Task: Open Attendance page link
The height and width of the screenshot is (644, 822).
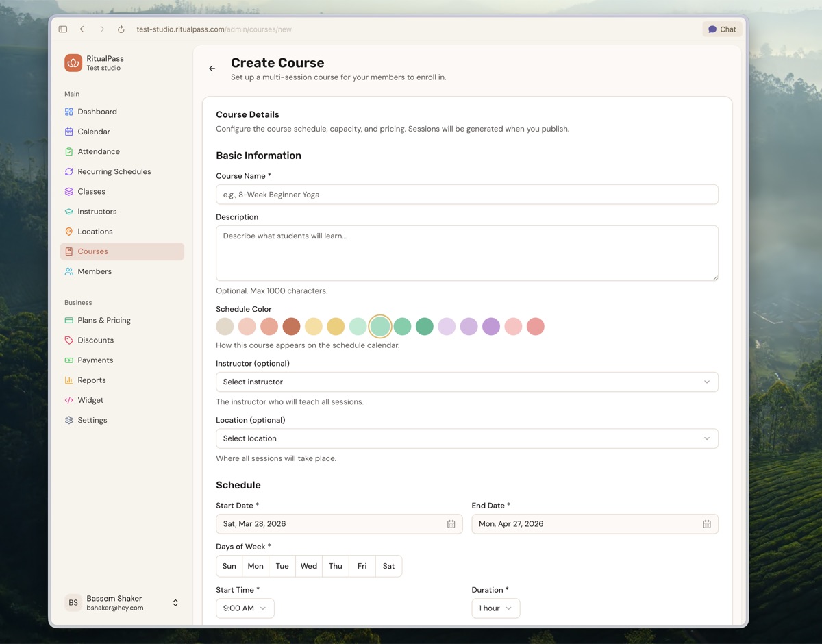Action: pos(122,151)
